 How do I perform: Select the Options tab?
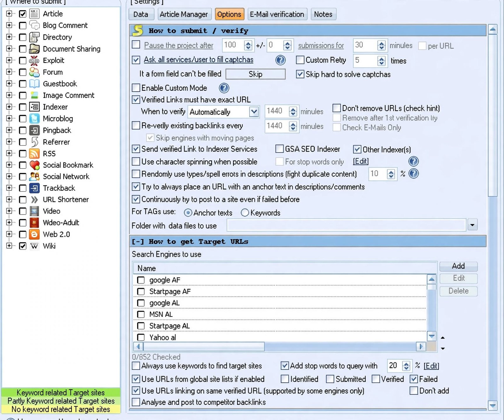229,14
